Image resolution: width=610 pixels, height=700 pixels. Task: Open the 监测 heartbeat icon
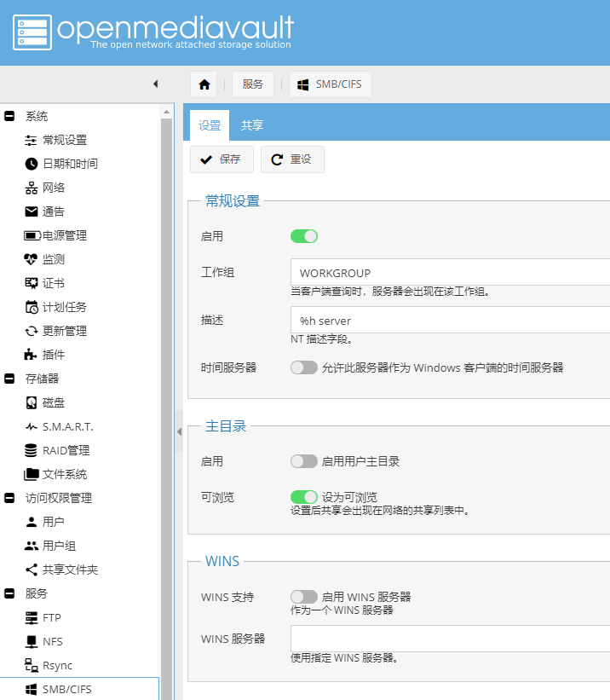(31, 259)
